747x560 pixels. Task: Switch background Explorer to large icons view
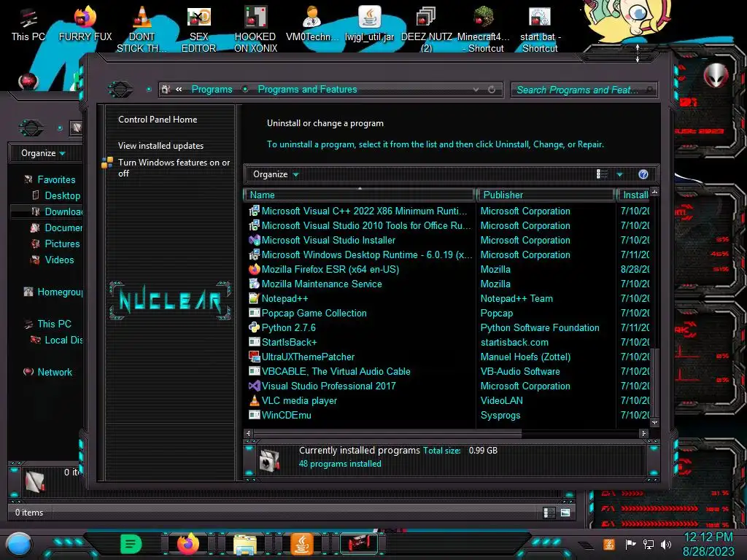pos(565,513)
